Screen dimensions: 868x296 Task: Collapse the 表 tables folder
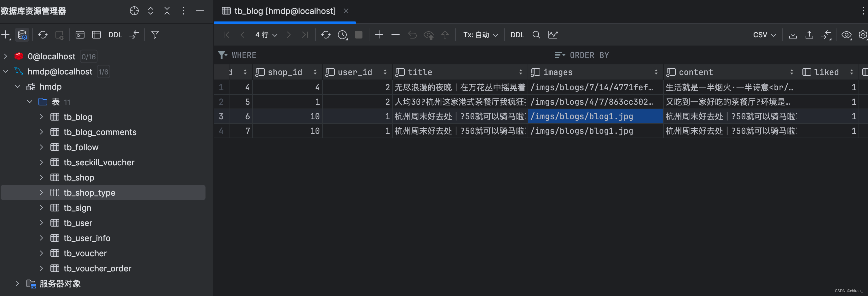click(30, 102)
